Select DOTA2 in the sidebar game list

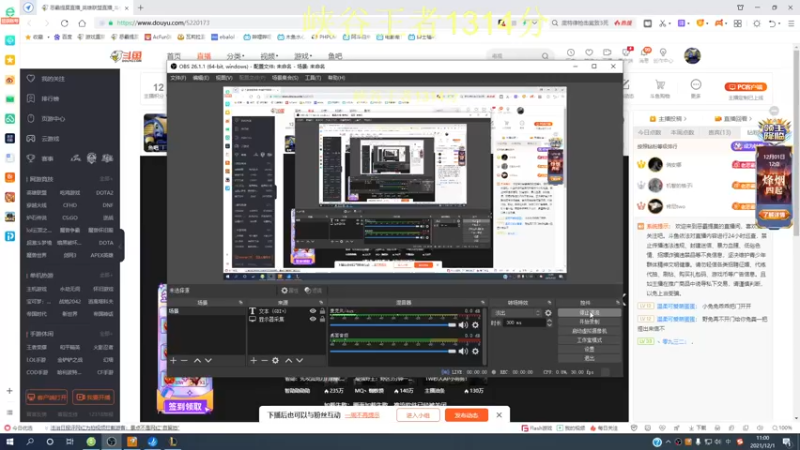tap(104, 193)
